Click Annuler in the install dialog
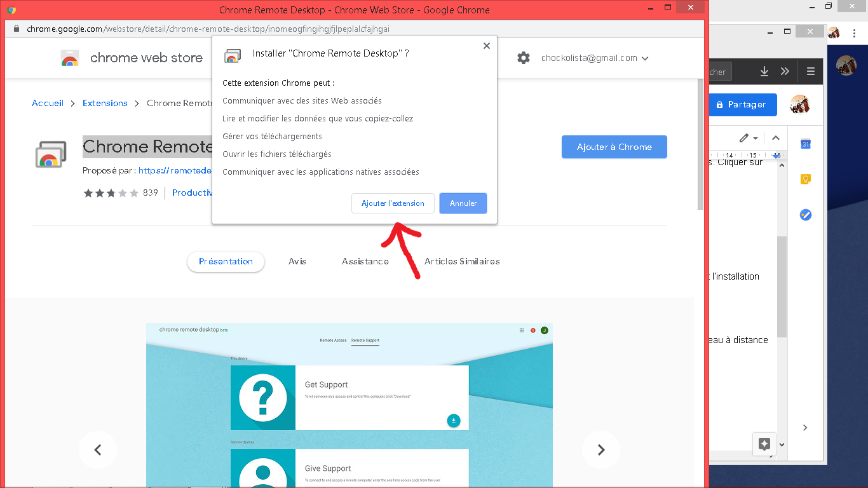This screenshot has height=488, width=868. 463,203
